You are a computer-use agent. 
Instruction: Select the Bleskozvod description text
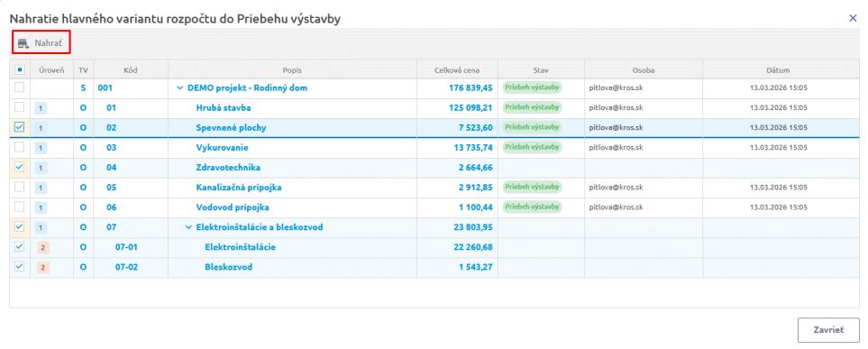(228, 267)
